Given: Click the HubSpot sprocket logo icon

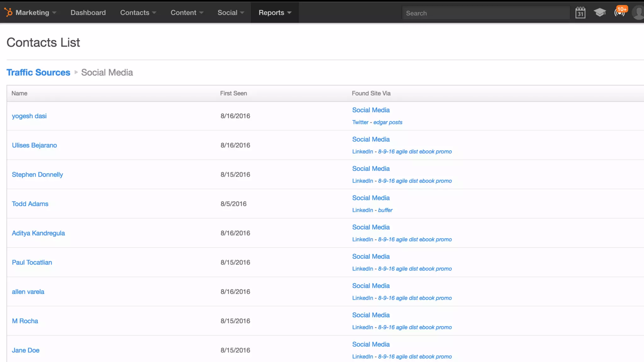Looking at the screenshot, I should coord(8,12).
